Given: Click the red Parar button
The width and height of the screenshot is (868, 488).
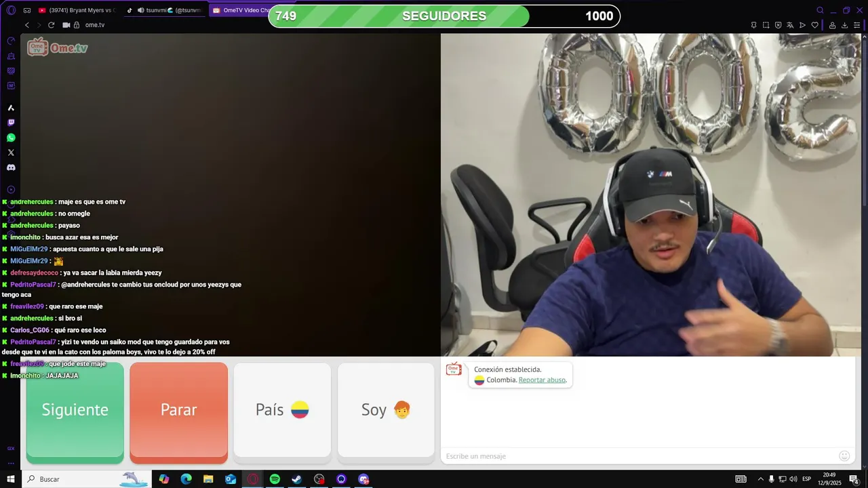Looking at the screenshot, I should pyautogui.click(x=179, y=413).
